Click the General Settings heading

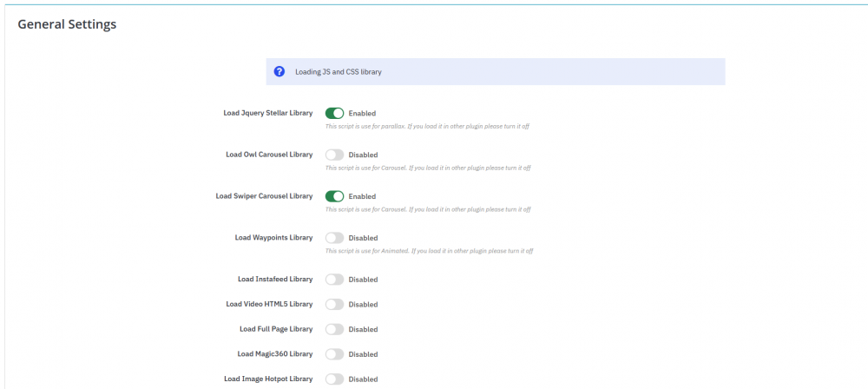67,24
